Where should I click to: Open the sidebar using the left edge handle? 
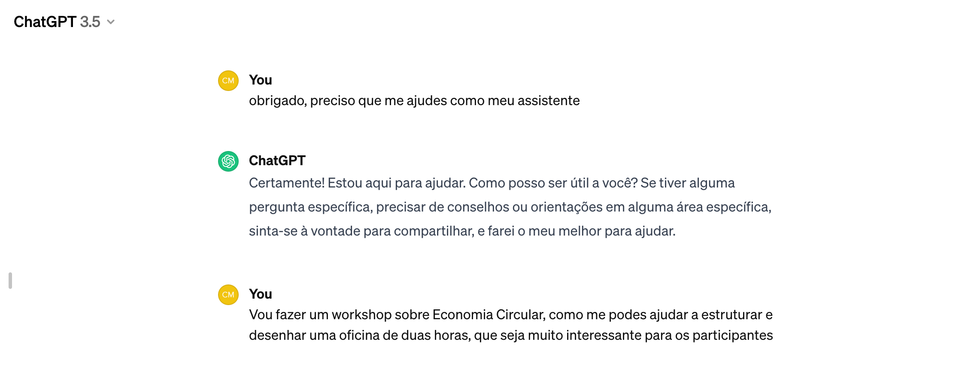click(10, 281)
